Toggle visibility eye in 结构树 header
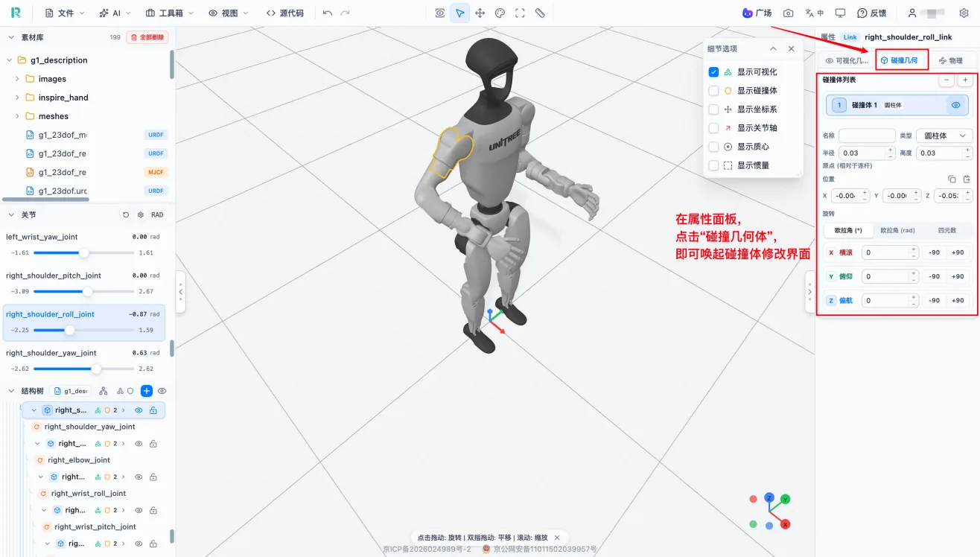Image resolution: width=980 pixels, height=557 pixels. click(162, 391)
